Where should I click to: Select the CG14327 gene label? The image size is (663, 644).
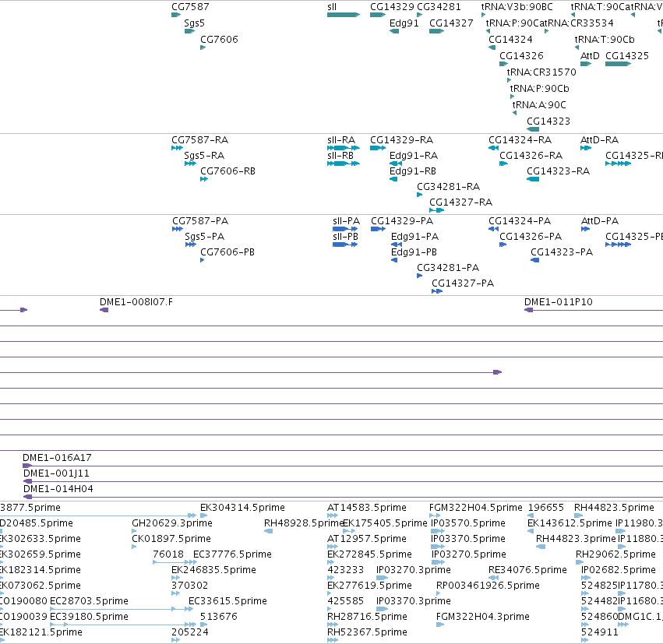(x=451, y=23)
